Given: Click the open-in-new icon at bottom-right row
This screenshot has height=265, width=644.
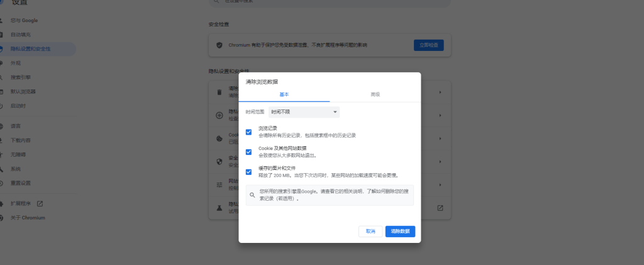Looking at the screenshot, I should coord(440,208).
